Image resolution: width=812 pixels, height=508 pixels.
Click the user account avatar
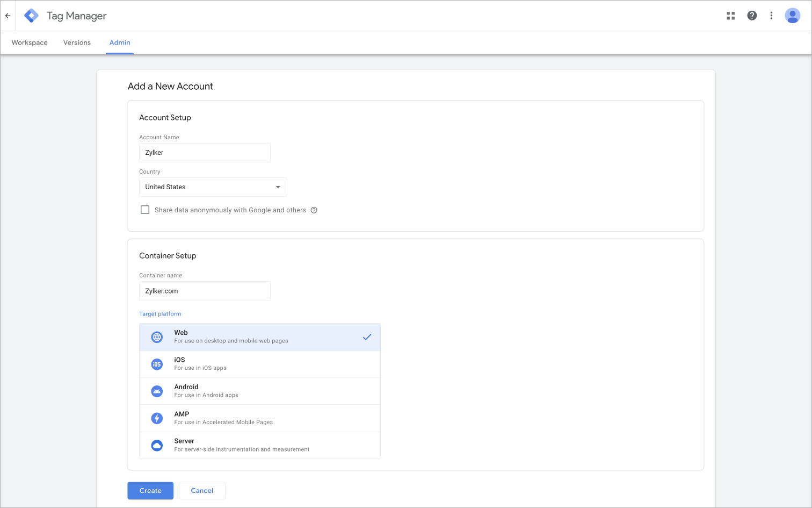[792, 16]
